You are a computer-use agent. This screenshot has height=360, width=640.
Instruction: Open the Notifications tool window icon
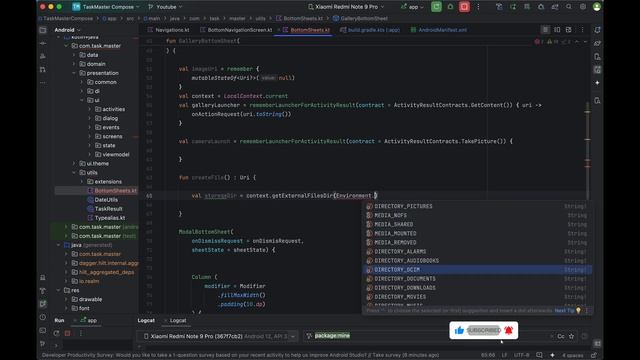[x=597, y=30]
